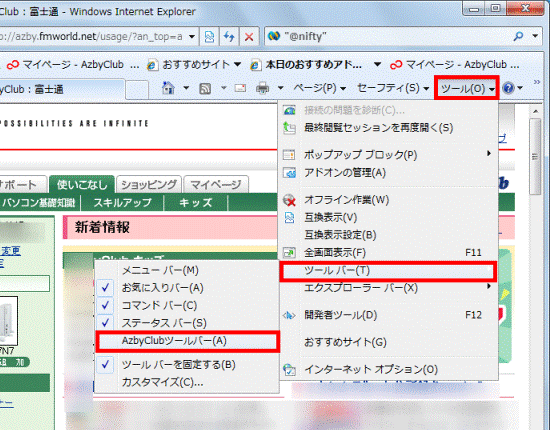
Task: Uncheck お気に入りバー(A)
Action: click(x=187, y=288)
